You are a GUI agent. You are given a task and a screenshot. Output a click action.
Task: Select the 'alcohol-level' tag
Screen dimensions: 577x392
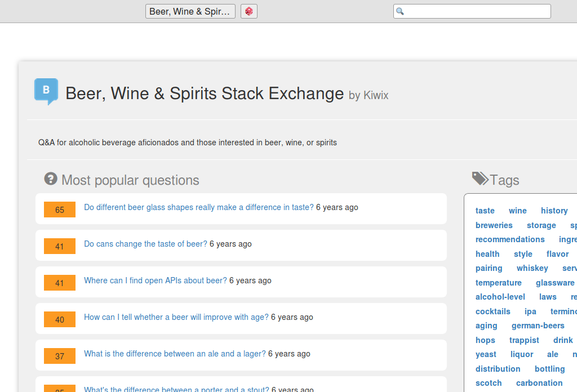click(x=500, y=297)
